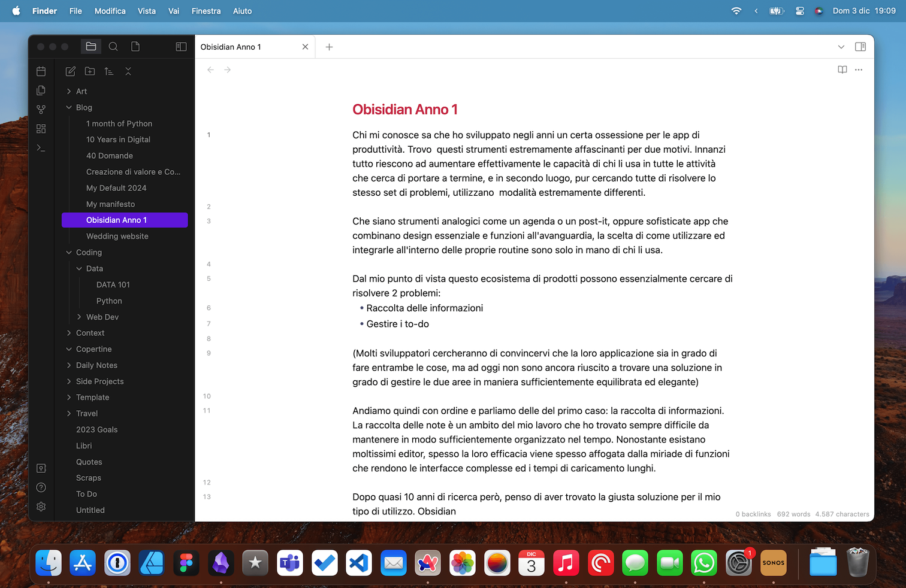Open the file explorer folder tab
This screenshot has width=906, height=588.
91,47
